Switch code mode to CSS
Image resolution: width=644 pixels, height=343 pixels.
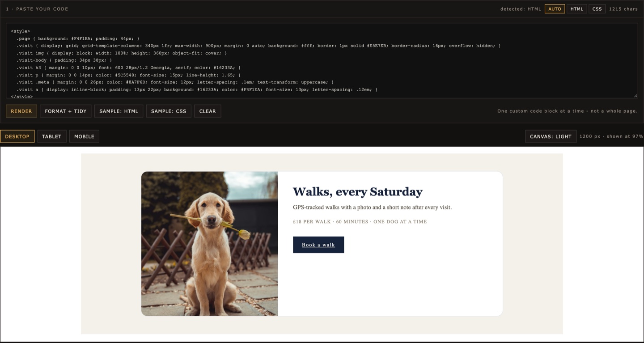(597, 9)
